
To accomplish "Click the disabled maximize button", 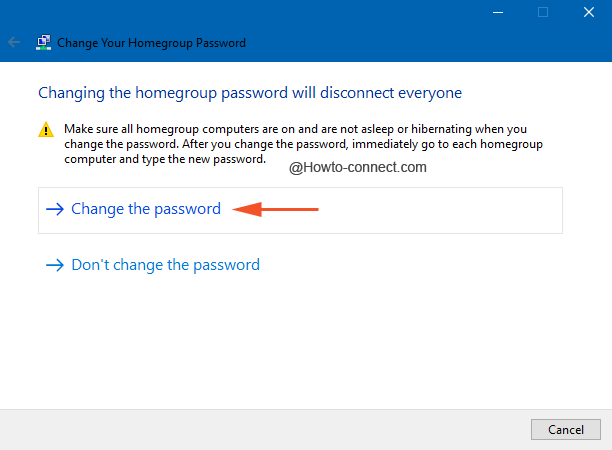I will point(543,13).
